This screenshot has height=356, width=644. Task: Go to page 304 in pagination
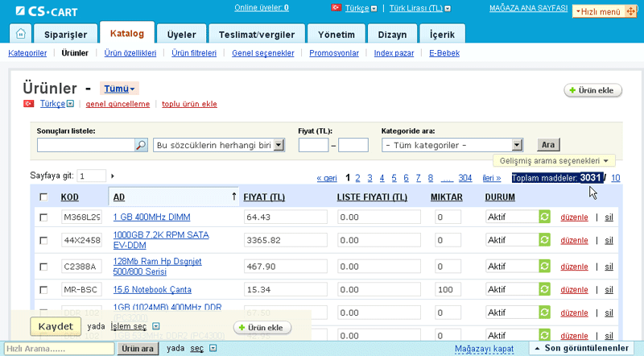pyautogui.click(x=465, y=178)
